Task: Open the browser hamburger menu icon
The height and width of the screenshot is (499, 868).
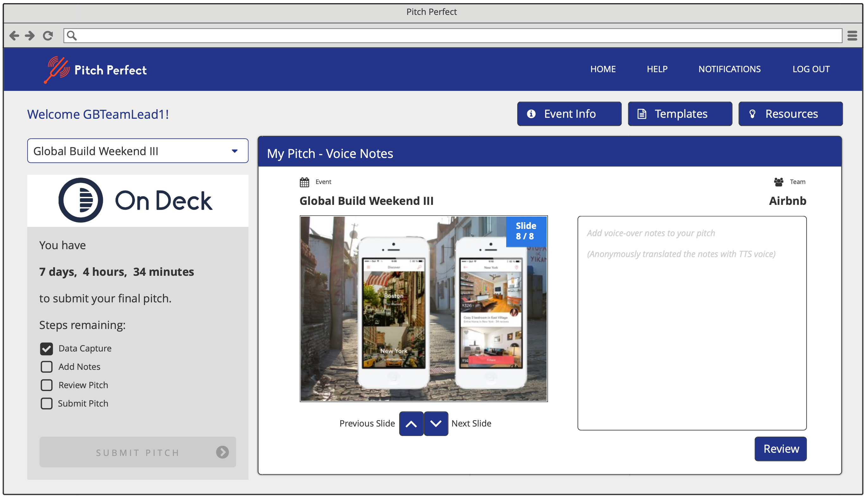Action: [x=852, y=35]
